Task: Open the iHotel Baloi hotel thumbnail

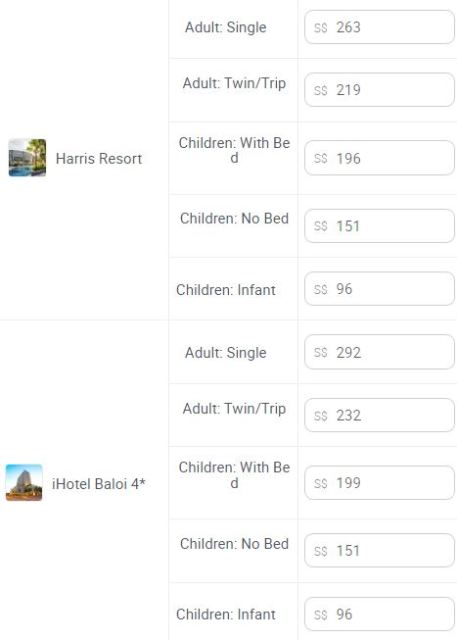Action: coord(24,482)
